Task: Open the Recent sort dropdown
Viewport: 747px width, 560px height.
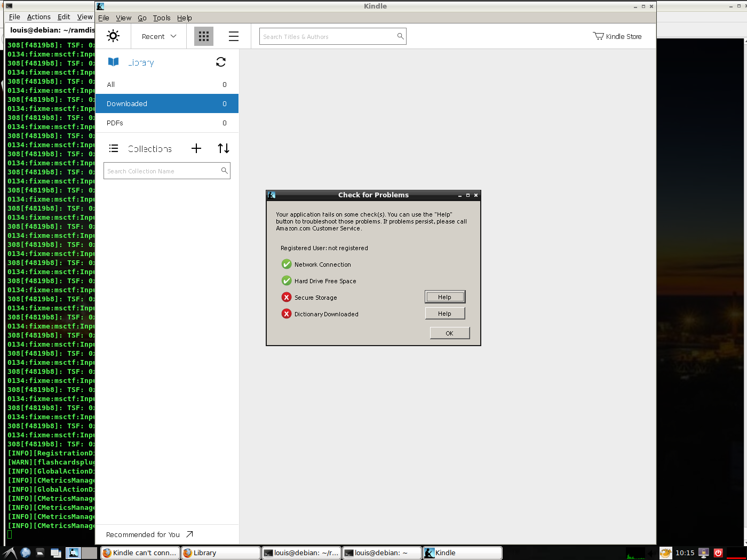Action: pos(158,36)
